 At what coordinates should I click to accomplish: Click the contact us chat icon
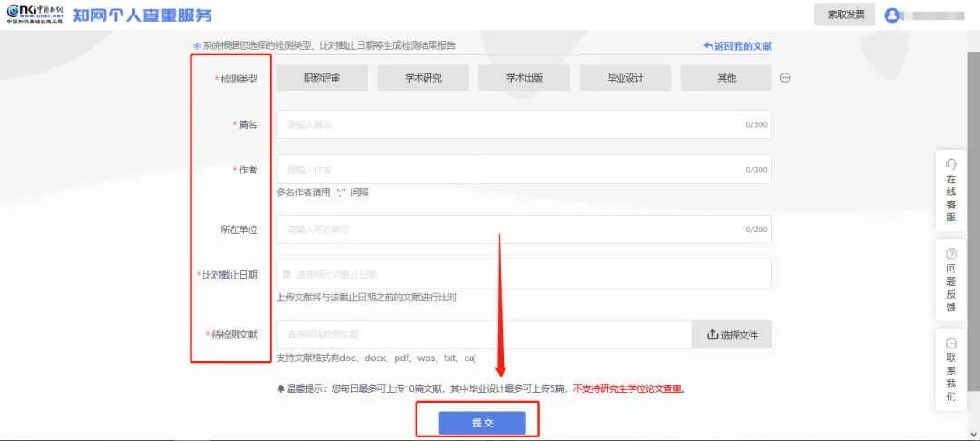tap(952, 343)
